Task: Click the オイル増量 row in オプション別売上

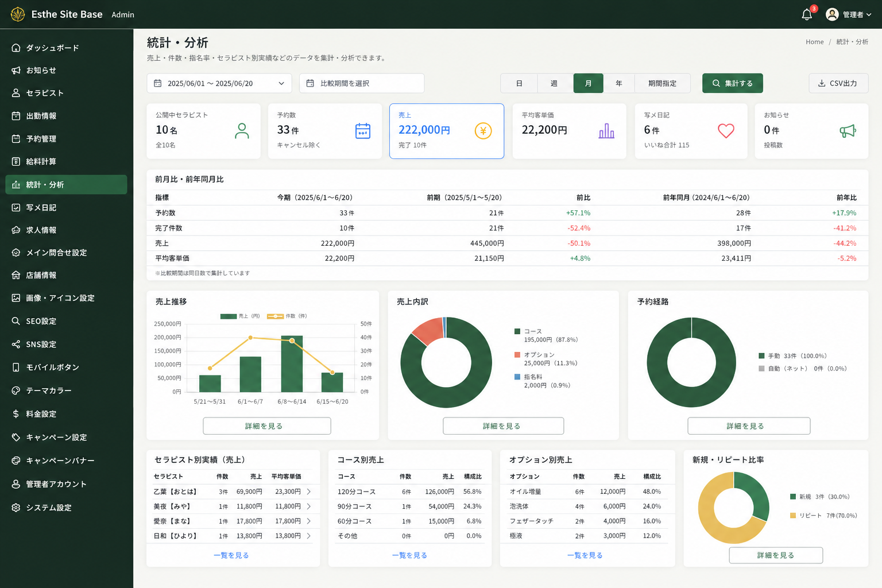Action: 587,492
